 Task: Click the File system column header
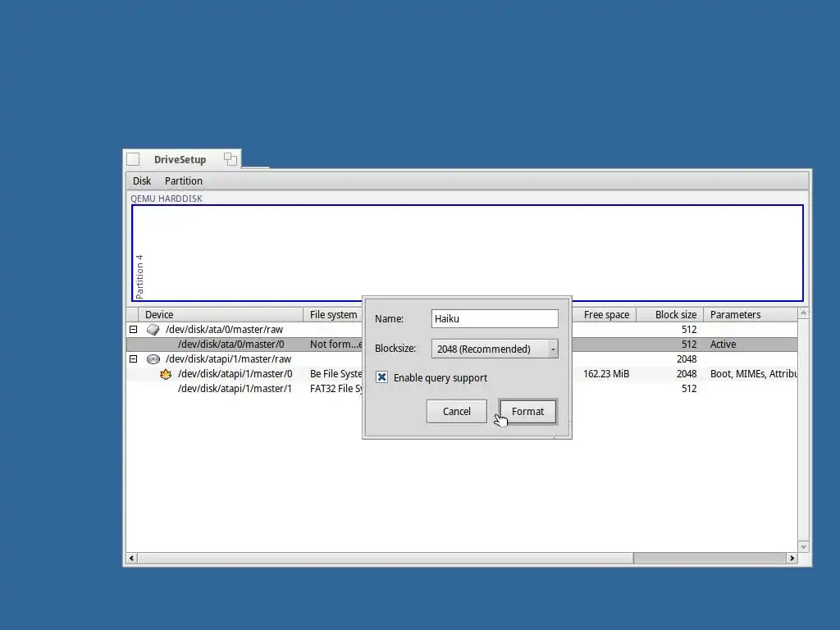[333, 314]
